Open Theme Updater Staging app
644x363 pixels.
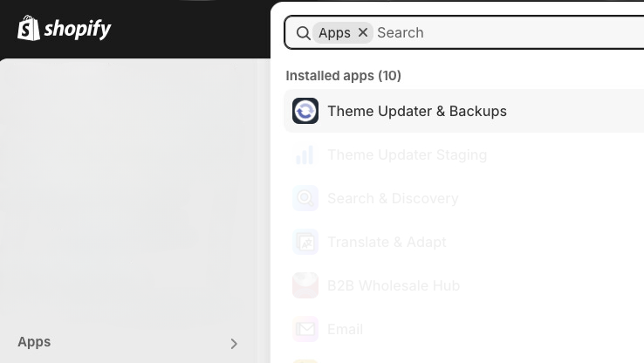463,154
